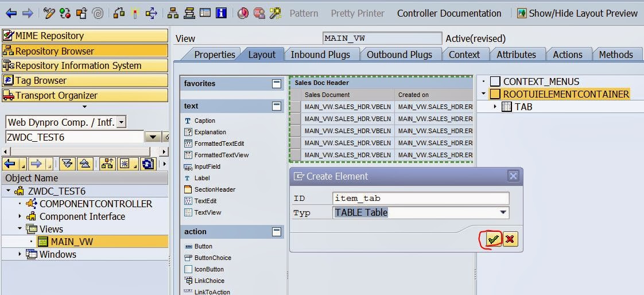Click the Pretty Printer button

[x=358, y=14]
